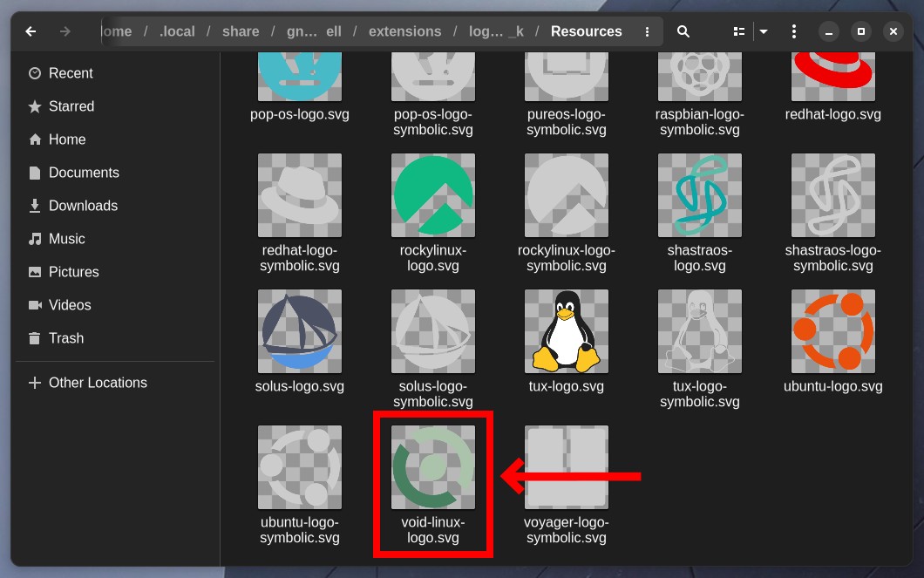This screenshot has width=924, height=578.
Task: Select redhat-logo-symbolic.svg thumbnail
Action: click(299, 195)
